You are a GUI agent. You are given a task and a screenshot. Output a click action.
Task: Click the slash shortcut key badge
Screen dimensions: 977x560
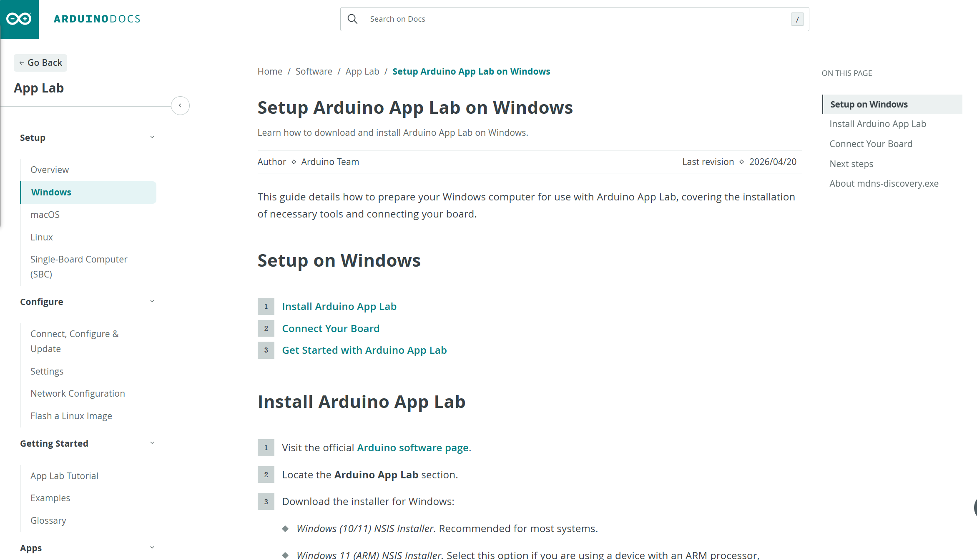tap(797, 19)
